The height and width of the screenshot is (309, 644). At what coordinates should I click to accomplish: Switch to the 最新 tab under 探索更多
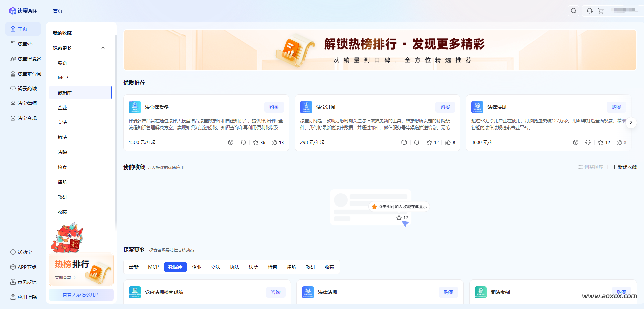134,267
